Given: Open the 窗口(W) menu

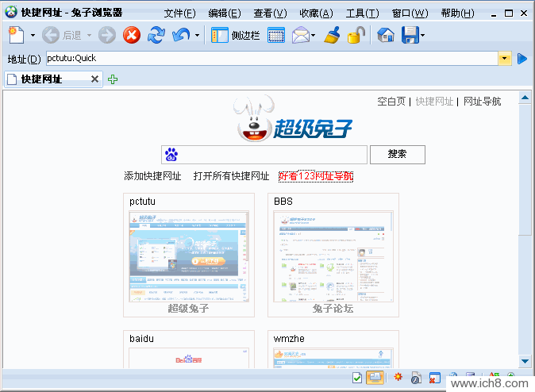Looking at the screenshot, I should pyautogui.click(x=410, y=13).
